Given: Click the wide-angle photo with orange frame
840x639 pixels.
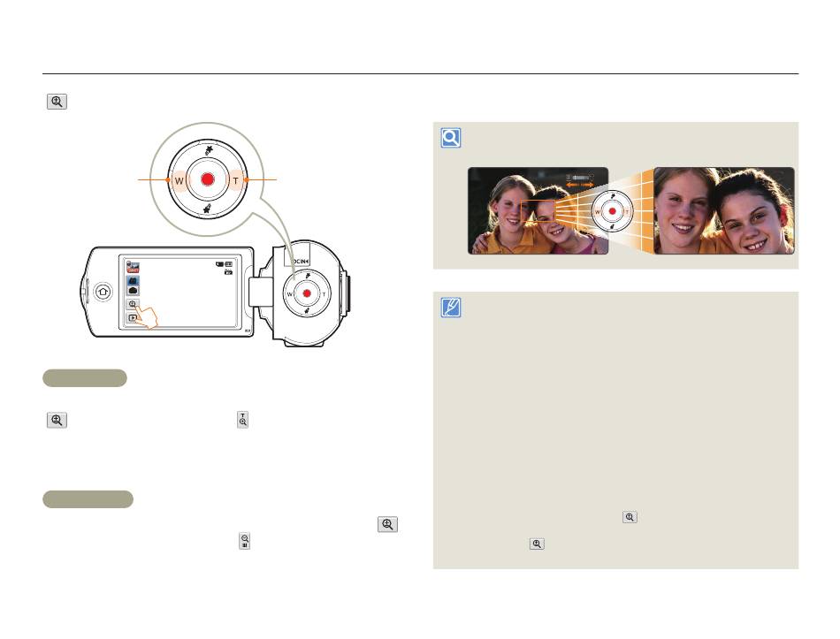Looking at the screenshot, I should pos(538,210).
